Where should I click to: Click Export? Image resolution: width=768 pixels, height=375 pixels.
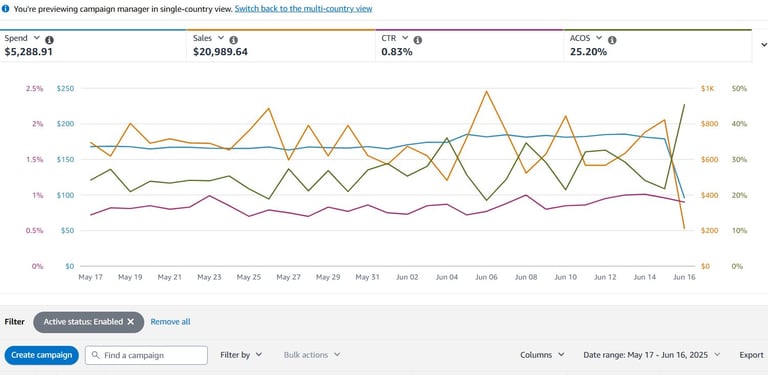tap(751, 355)
